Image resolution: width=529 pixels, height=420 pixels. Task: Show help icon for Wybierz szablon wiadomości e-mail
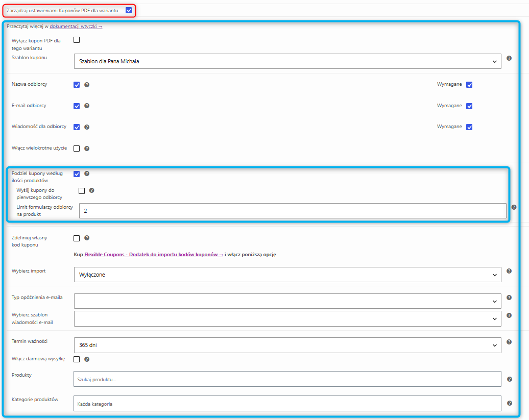[509, 315]
